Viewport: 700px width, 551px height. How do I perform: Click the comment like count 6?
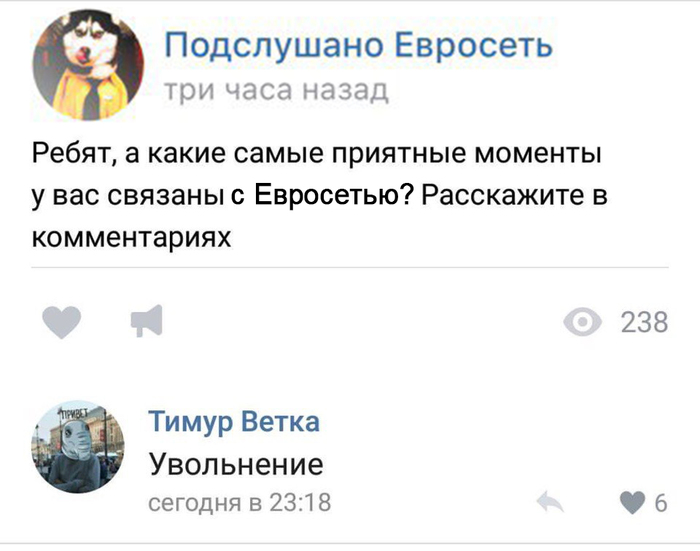[661, 503]
